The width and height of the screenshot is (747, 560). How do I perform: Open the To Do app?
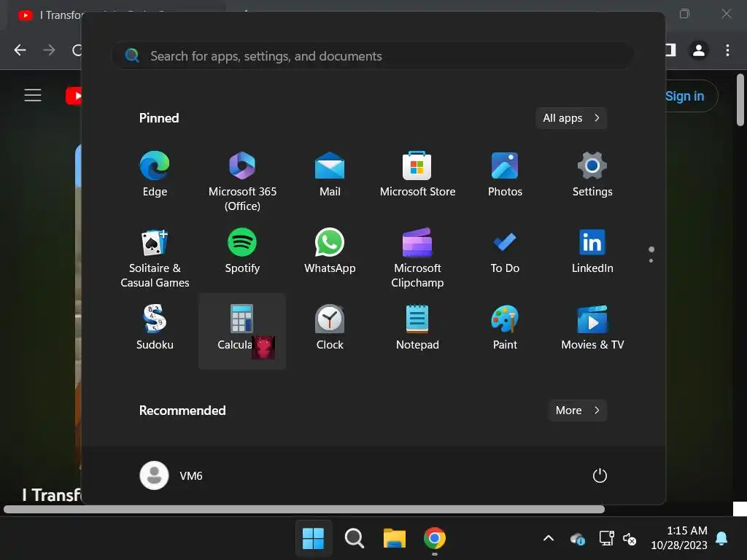(x=505, y=251)
